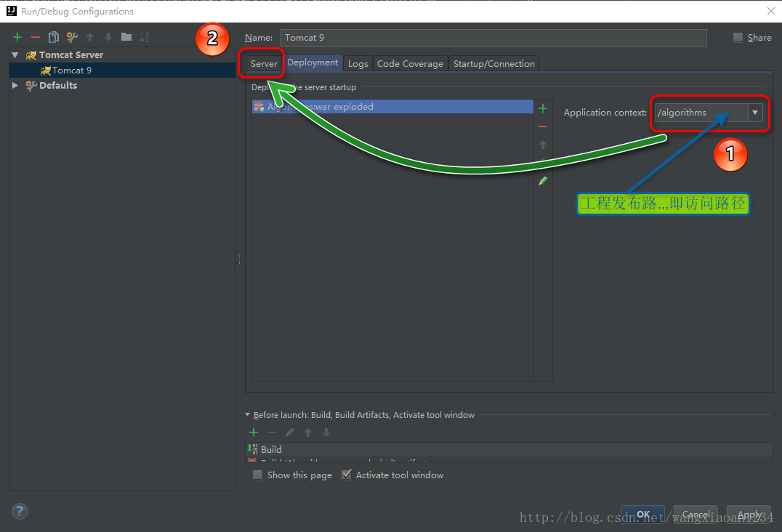
Task: Open help with the question mark button
Action: pos(20,511)
